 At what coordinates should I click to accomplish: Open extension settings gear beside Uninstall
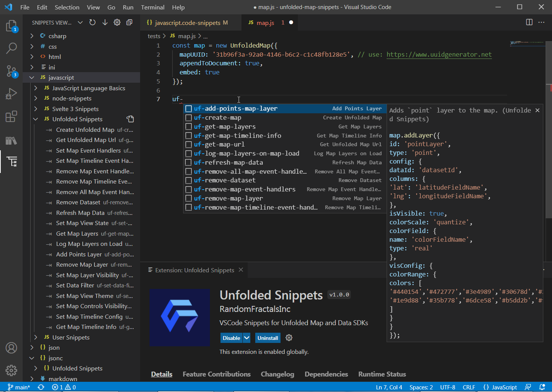289,338
